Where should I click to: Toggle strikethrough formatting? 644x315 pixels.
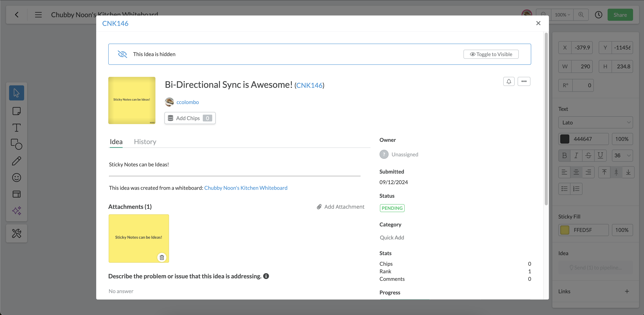tap(588, 155)
